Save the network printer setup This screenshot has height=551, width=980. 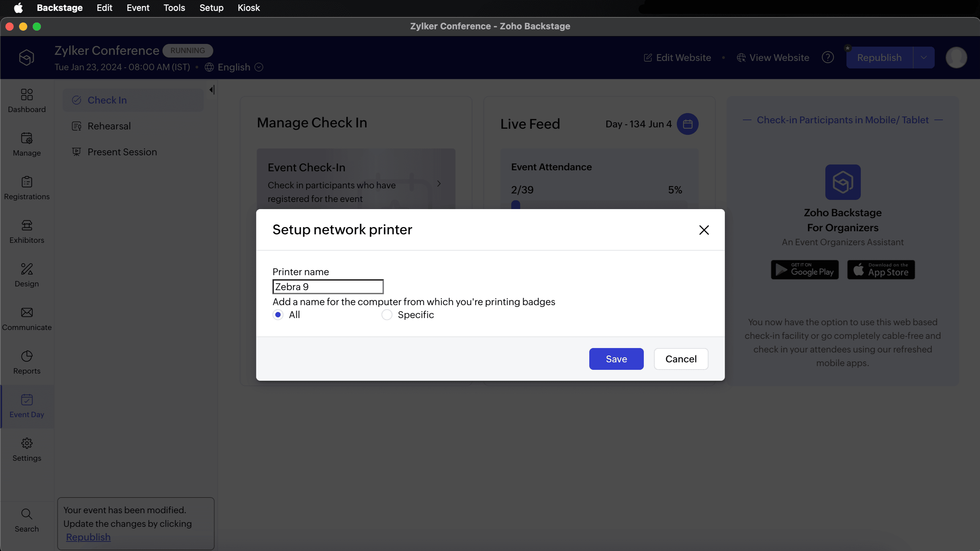tap(616, 359)
